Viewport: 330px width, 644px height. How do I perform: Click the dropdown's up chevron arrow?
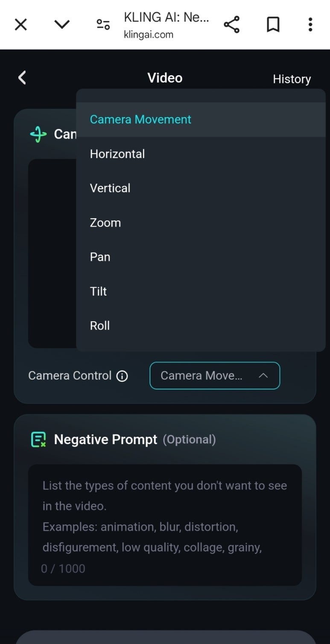263,376
